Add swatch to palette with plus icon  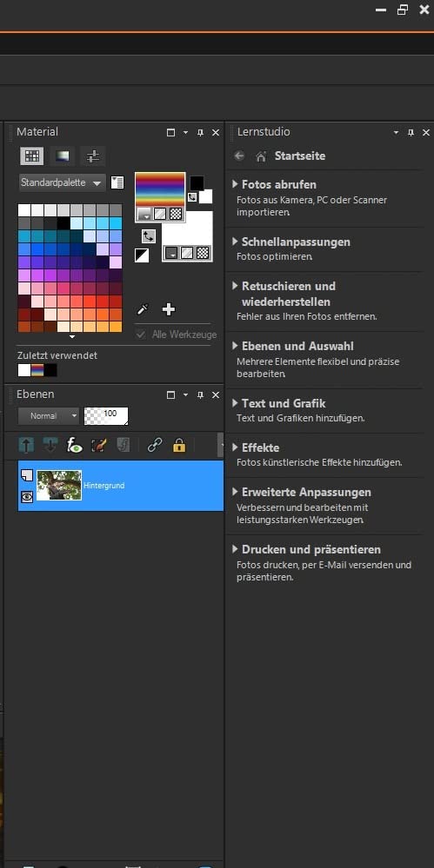point(169,309)
